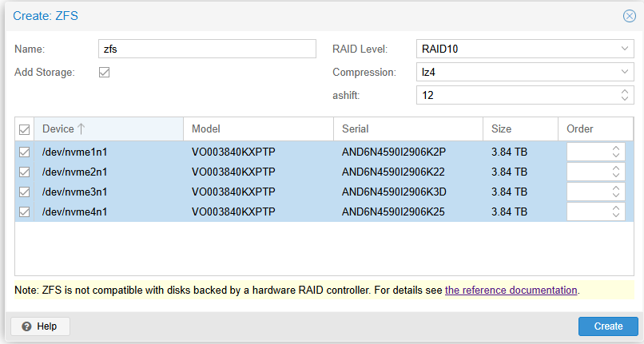Click the Order field stepper for nvme4n1
644x344 pixels.
[615, 212]
